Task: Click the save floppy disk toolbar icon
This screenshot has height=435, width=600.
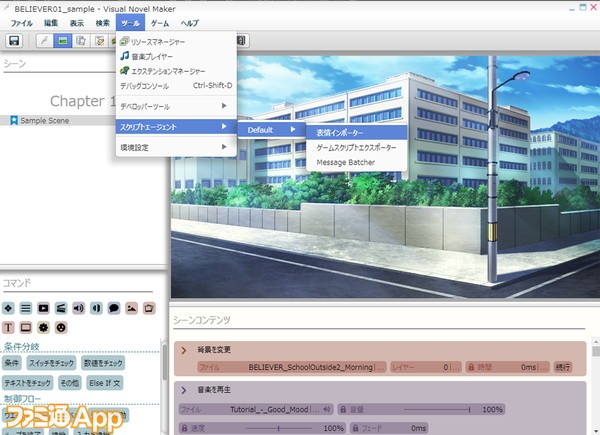Action: tap(14, 41)
